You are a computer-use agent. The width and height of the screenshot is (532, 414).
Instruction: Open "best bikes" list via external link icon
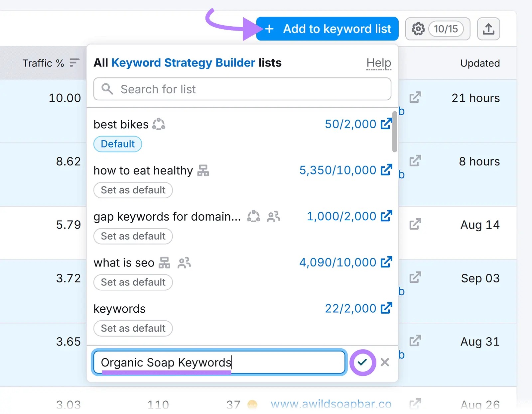pos(386,124)
